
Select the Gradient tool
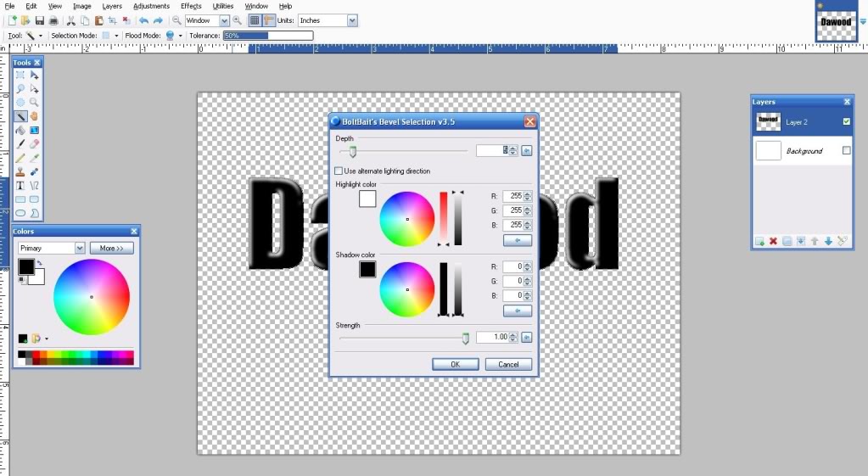34,130
